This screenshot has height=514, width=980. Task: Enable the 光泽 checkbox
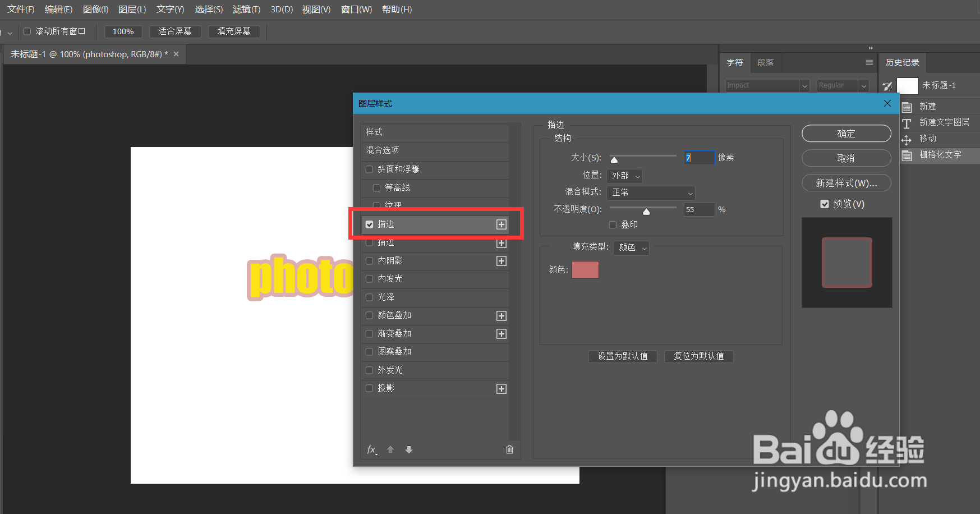coord(369,297)
